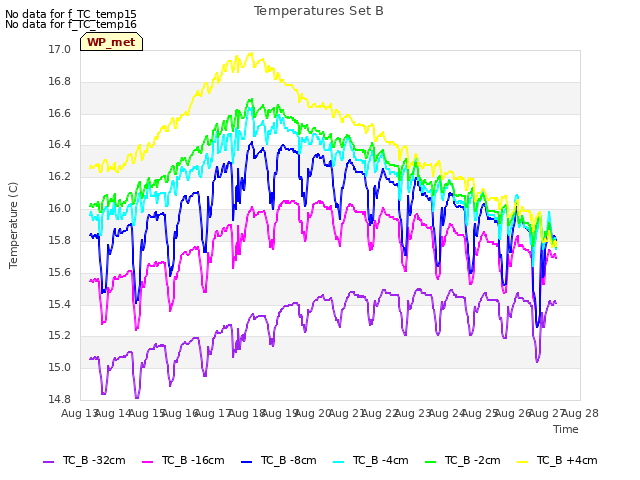
Task: Select the 'TC_B -32cm' legend label
Action: (x=94, y=460)
